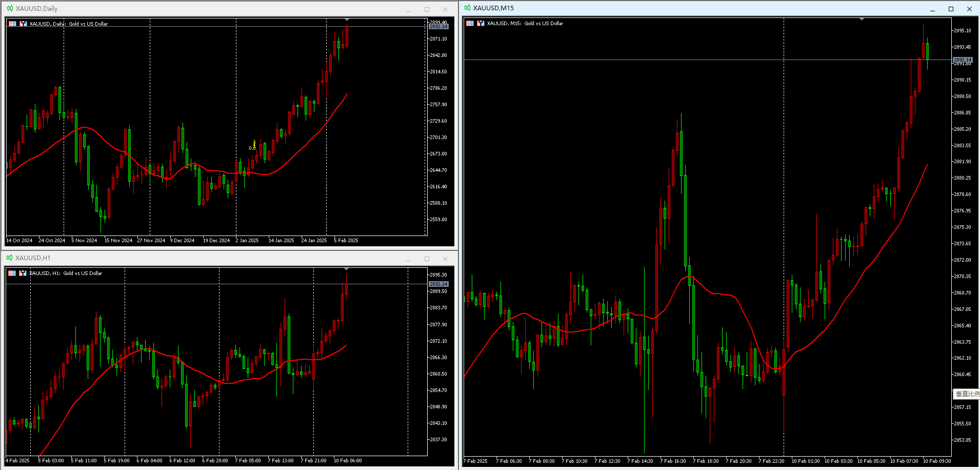Screen dimensions: 980x470
Task: Click the '5 Feb 2025' date on Daily time axis
Action: click(x=346, y=240)
